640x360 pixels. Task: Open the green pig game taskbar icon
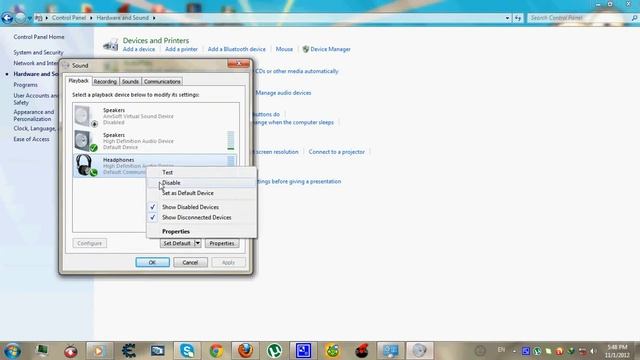(x=333, y=351)
